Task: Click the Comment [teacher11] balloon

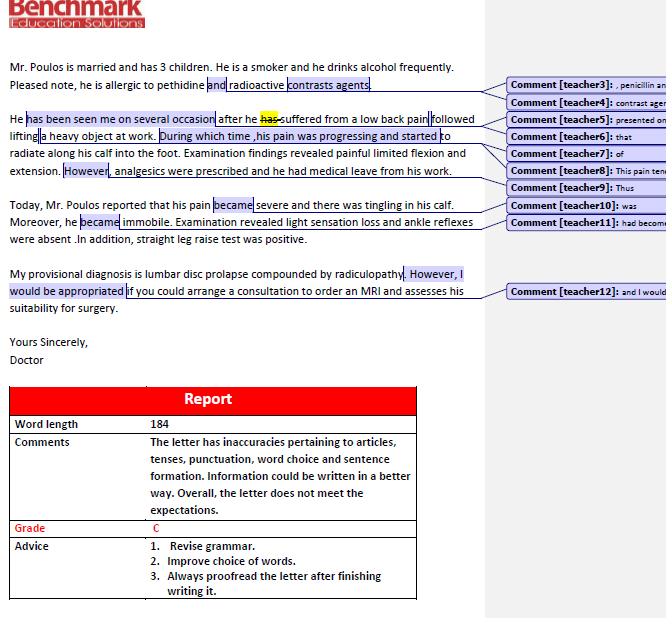Action: pos(586,223)
